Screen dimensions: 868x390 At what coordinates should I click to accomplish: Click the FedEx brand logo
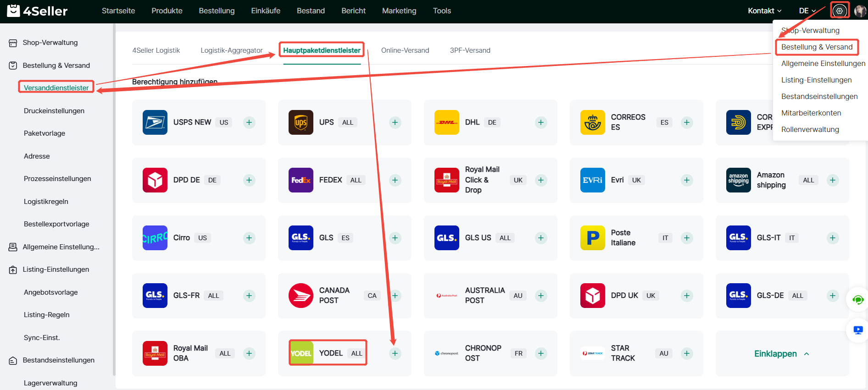pos(301,180)
